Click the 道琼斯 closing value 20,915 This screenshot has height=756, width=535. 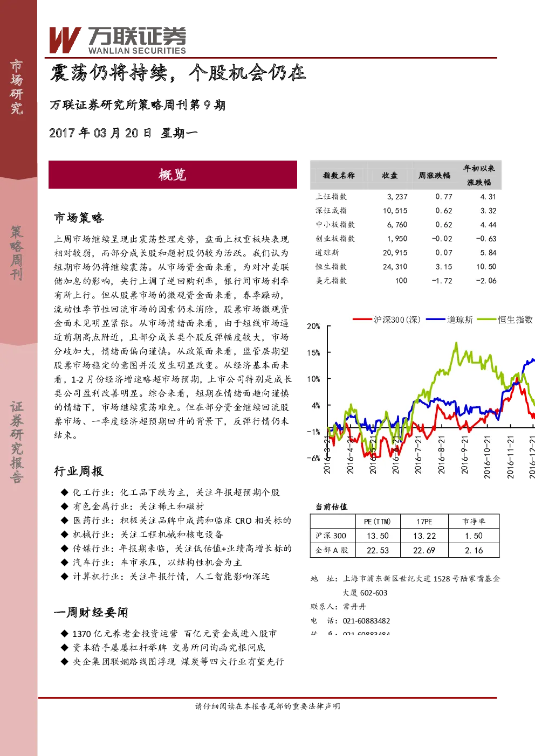(395, 253)
